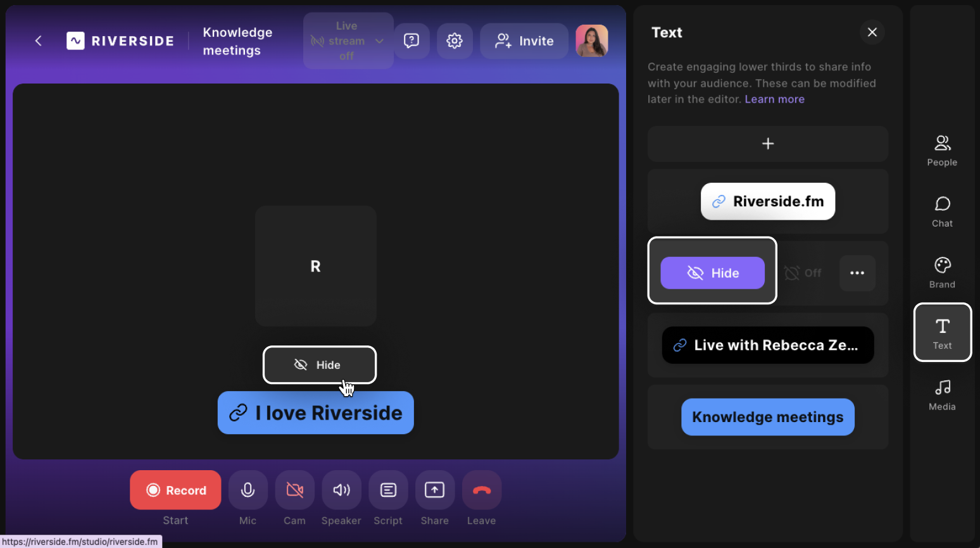Click the Riverside logo

coord(120,41)
